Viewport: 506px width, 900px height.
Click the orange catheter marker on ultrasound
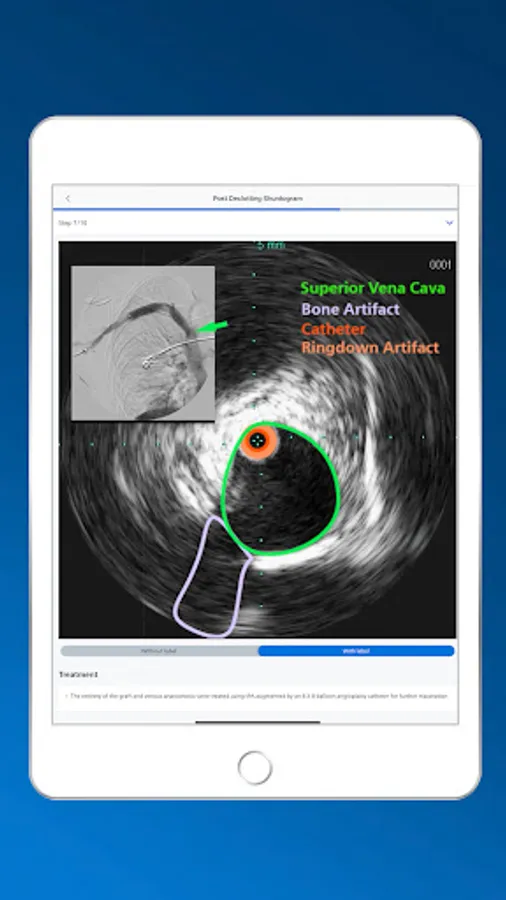(x=258, y=441)
